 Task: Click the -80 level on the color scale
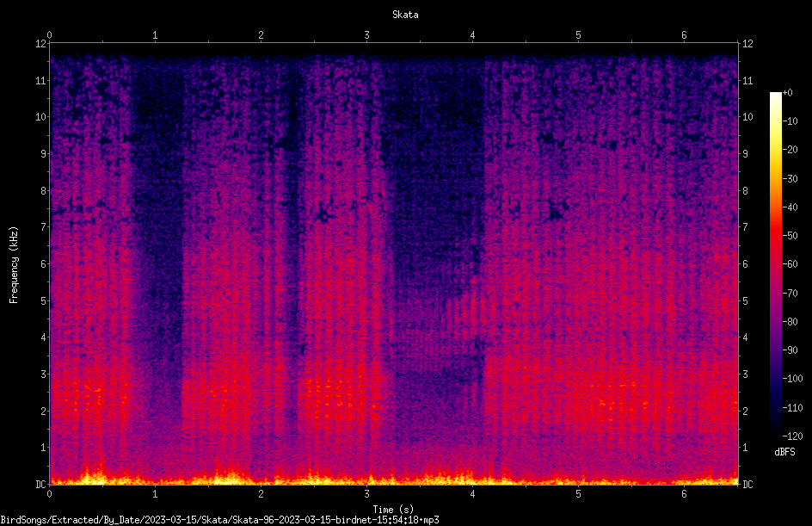point(790,321)
